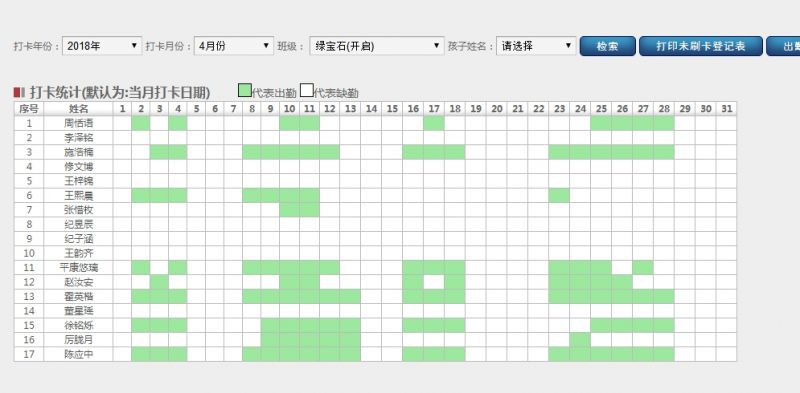Click student name 陈应中
800x393 pixels.
tap(79, 354)
